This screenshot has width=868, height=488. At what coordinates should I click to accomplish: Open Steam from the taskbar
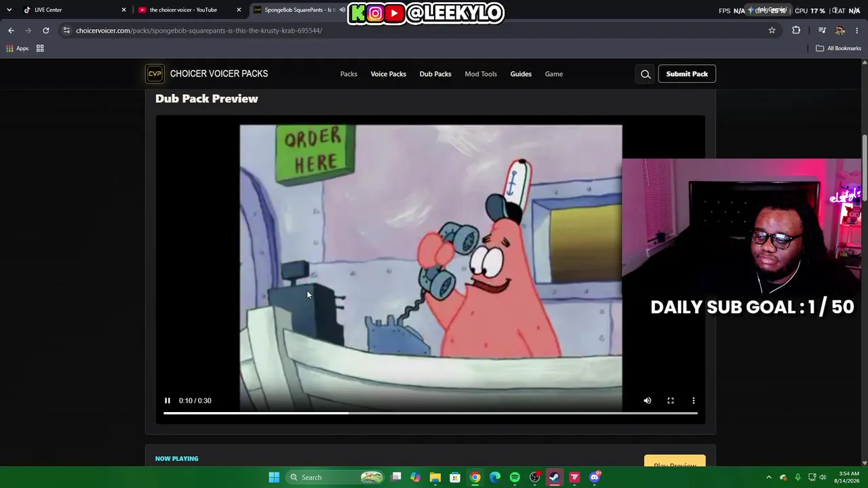(x=555, y=477)
